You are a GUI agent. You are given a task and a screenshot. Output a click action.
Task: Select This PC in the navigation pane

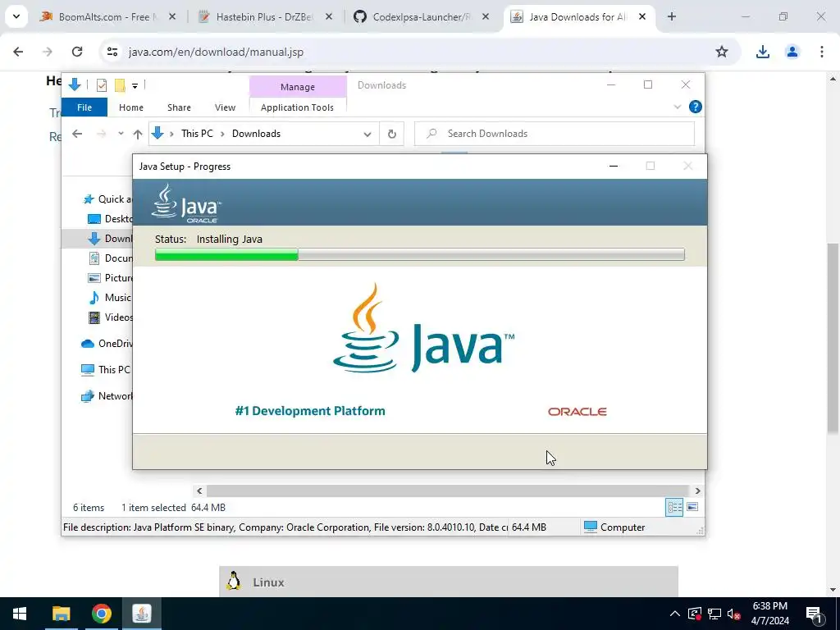tap(106, 370)
